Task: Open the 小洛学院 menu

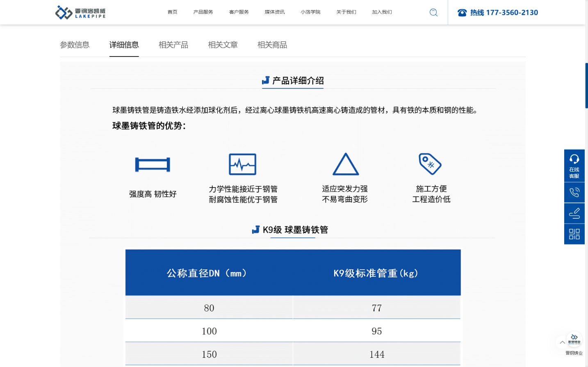Action: pos(310,12)
